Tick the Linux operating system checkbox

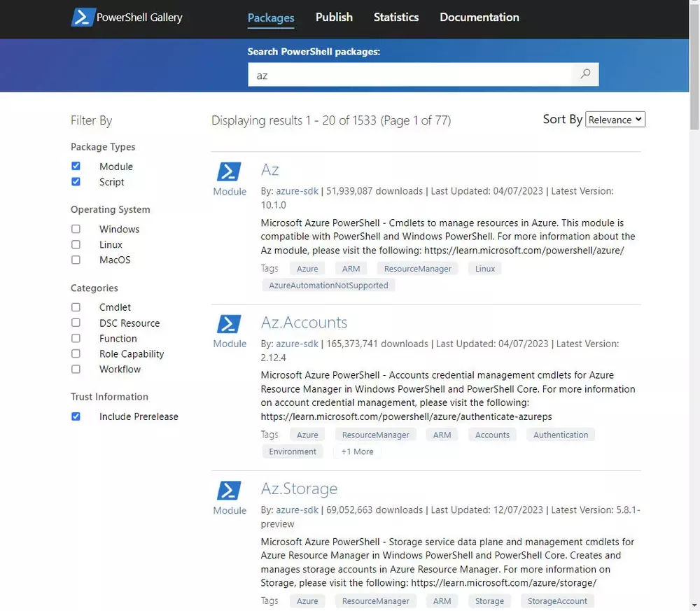pyautogui.click(x=76, y=244)
